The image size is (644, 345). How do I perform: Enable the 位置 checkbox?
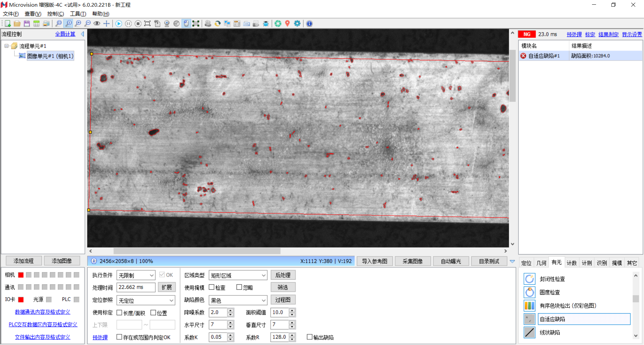153,313
